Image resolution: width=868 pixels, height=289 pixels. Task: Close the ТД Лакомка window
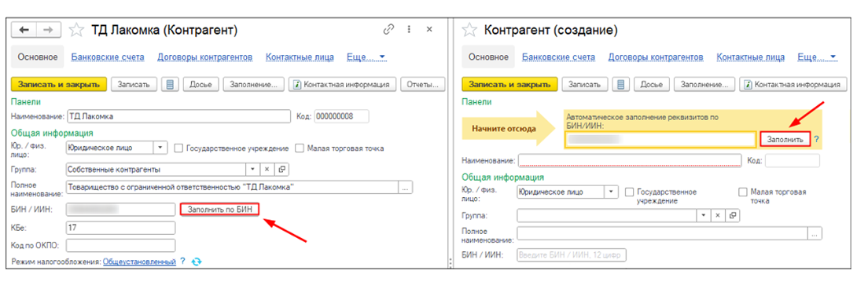pos(429,30)
